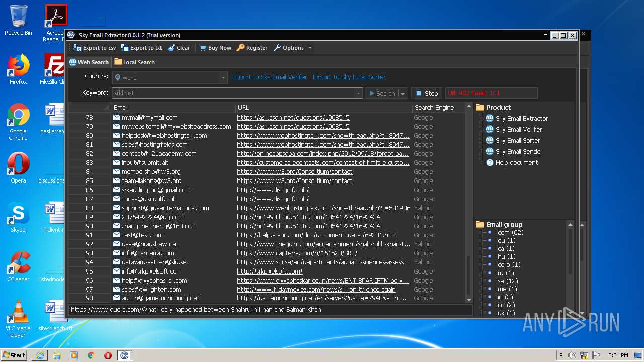
Task: Open Export to Sky Email Verifier link
Action: click(x=270, y=77)
